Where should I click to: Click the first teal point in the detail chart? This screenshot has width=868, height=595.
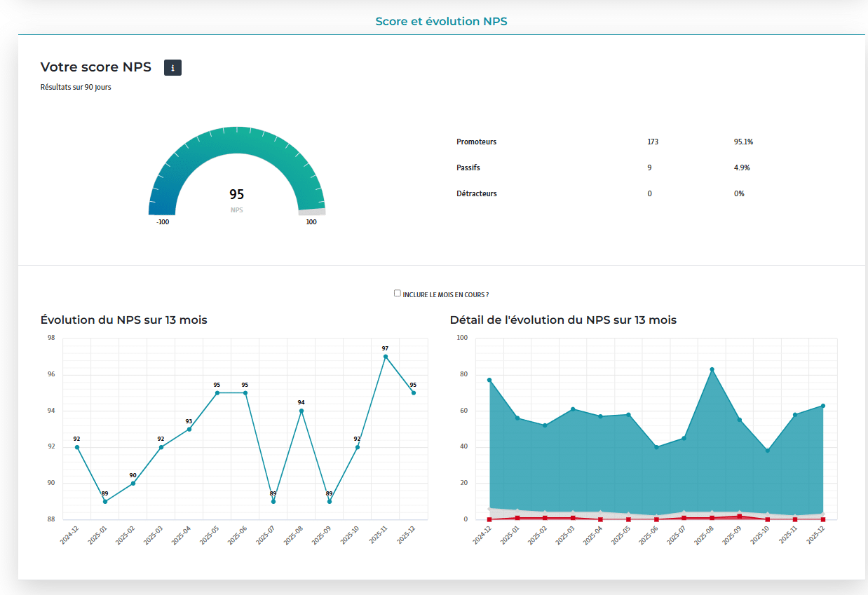(x=489, y=380)
